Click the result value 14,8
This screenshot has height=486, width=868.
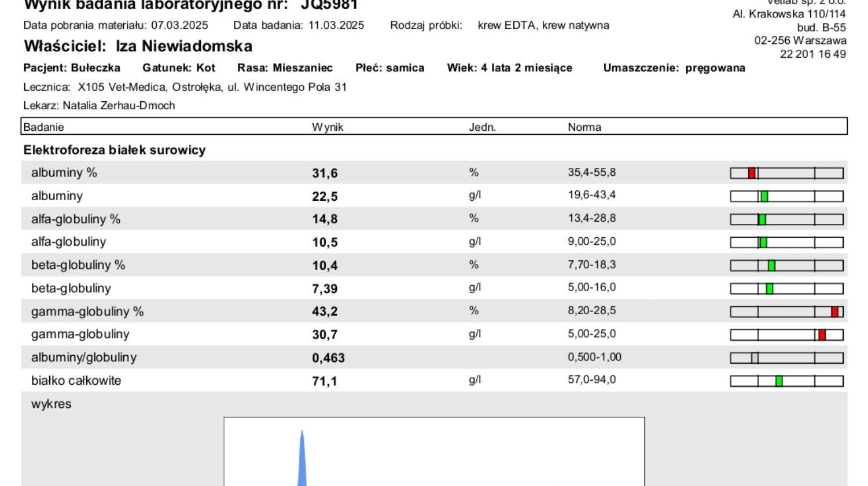[x=325, y=219]
